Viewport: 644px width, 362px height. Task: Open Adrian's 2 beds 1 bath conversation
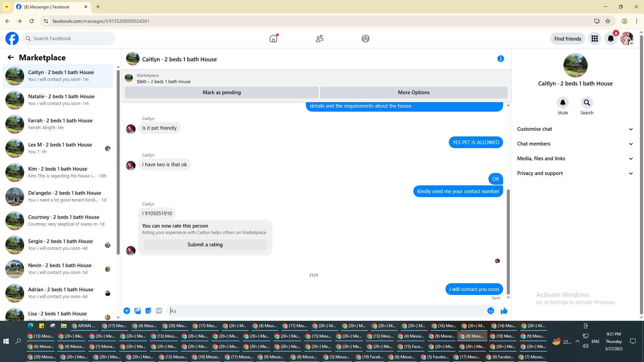tap(58, 293)
